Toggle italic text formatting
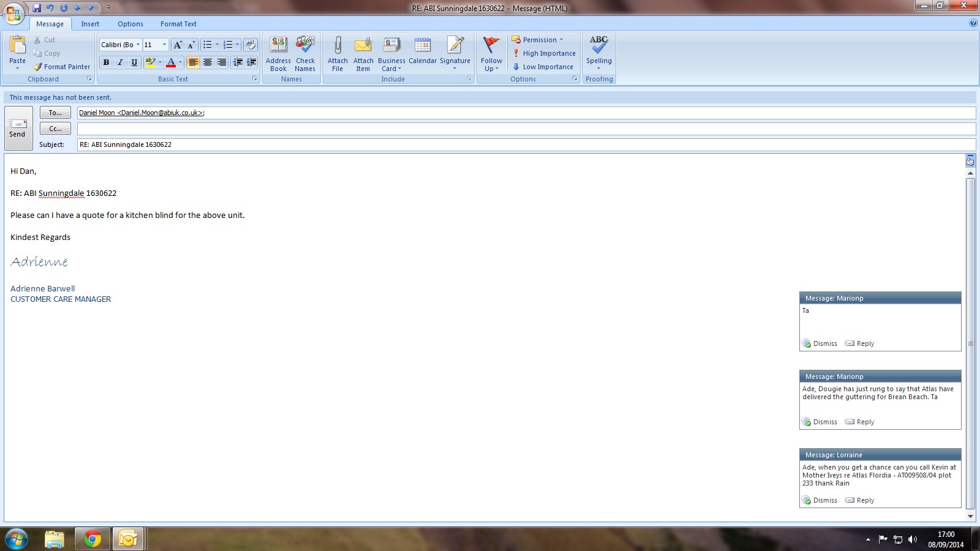Viewport: 980px width, 551px height. click(120, 62)
